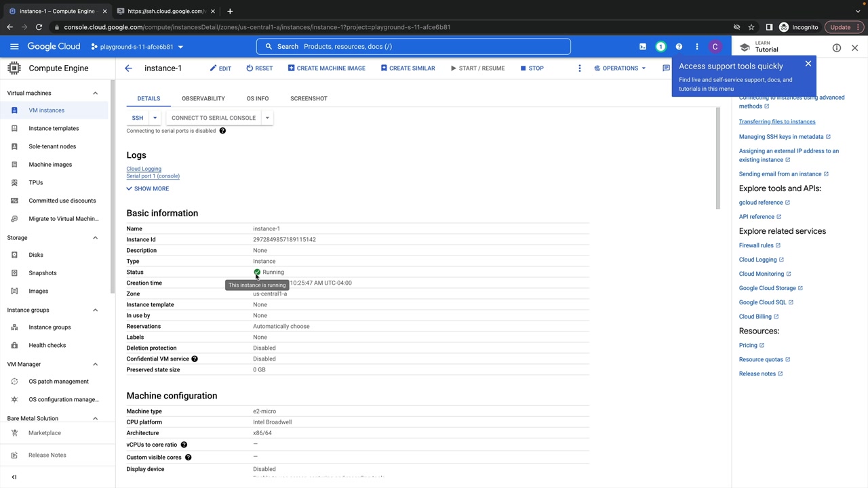This screenshot has height=488, width=868.
Task: Open the gcloud reference link
Action: click(x=764, y=203)
